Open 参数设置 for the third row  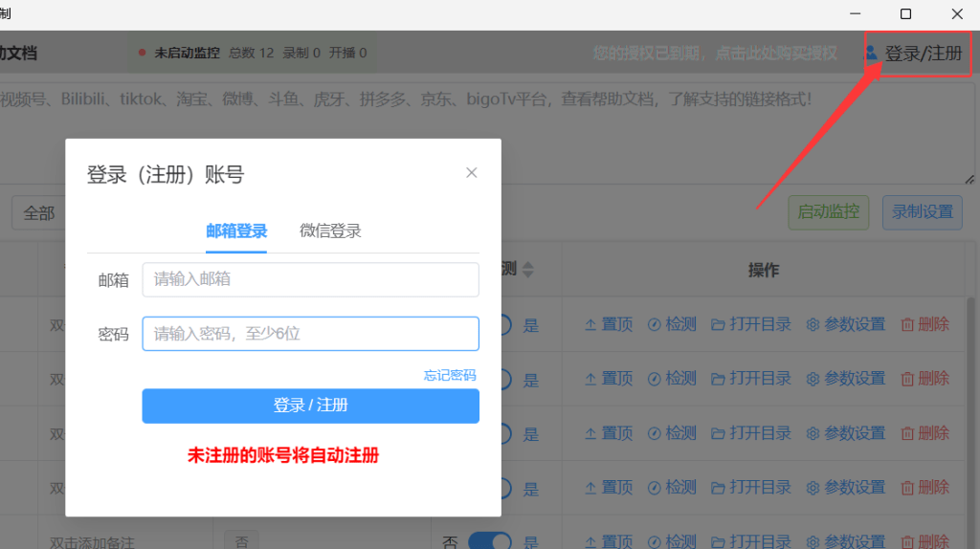846,433
